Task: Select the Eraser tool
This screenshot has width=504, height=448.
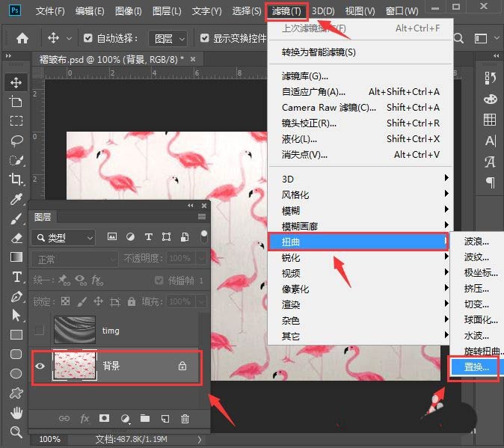Action: 16,238
